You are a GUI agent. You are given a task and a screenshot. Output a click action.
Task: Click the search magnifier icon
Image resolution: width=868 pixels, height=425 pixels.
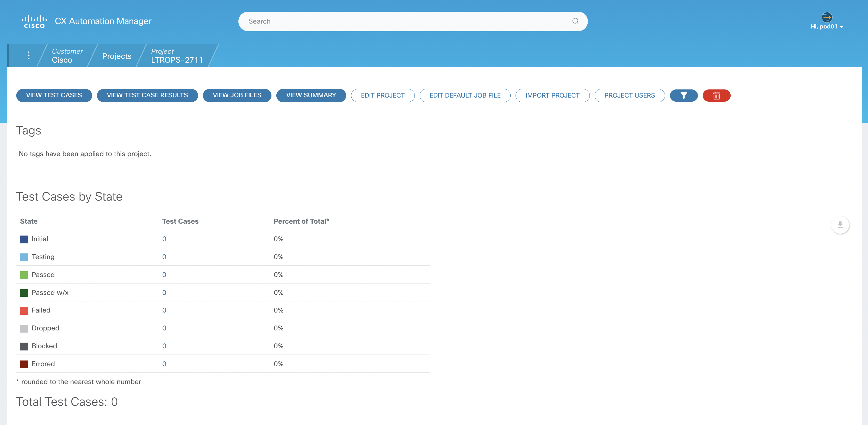pos(575,21)
